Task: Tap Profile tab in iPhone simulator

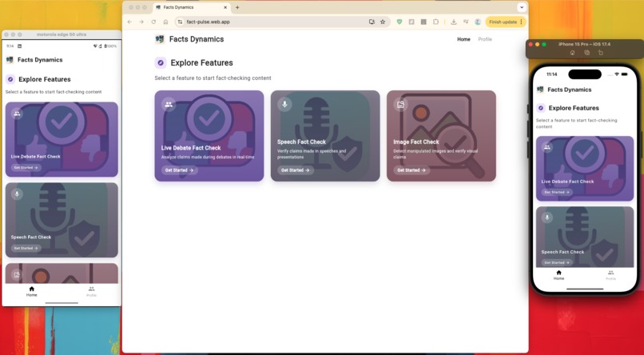Action: pyautogui.click(x=610, y=275)
